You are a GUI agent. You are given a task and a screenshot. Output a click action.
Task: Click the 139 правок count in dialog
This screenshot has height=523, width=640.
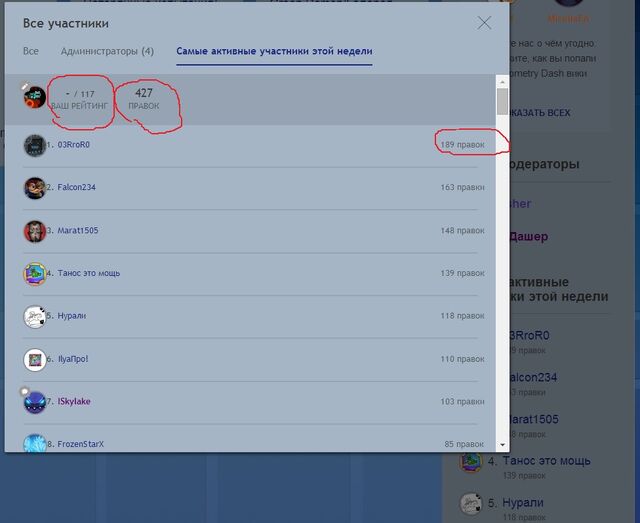click(462, 273)
